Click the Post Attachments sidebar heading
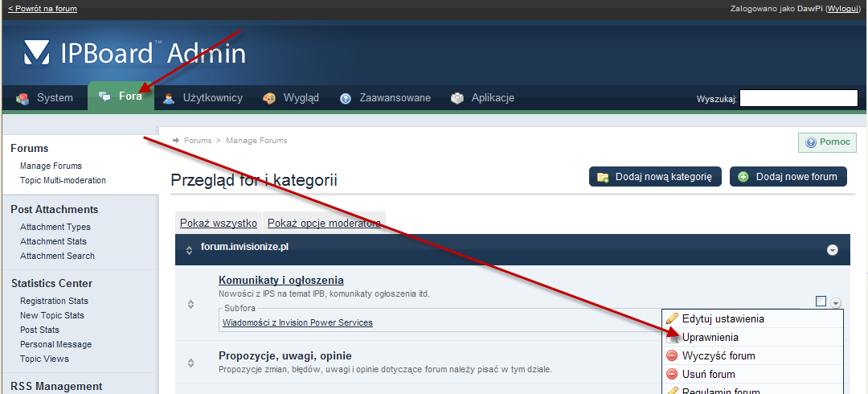The width and height of the screenshot is (868, 394). click(x=55, y=210)
